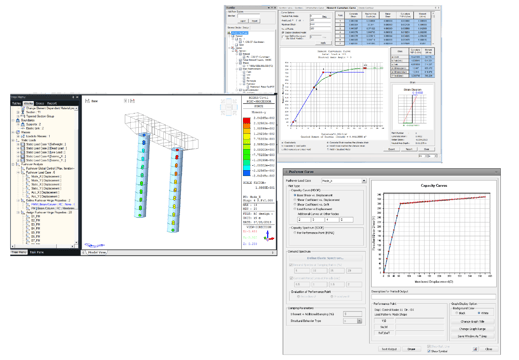Click the Define Elastic Spectrum button

click(x=325, y=258)
